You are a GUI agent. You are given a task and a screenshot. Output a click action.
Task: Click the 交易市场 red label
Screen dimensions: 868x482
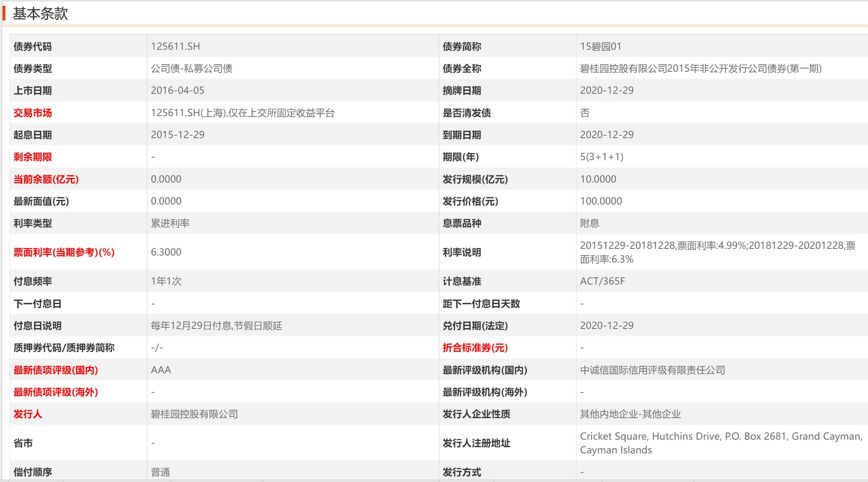(x=32, y=113)
